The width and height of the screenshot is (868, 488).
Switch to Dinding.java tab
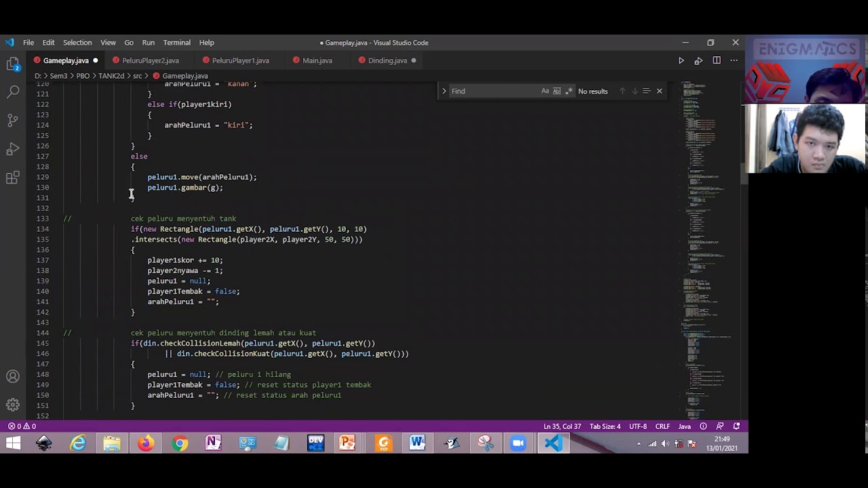click(387, 60)
